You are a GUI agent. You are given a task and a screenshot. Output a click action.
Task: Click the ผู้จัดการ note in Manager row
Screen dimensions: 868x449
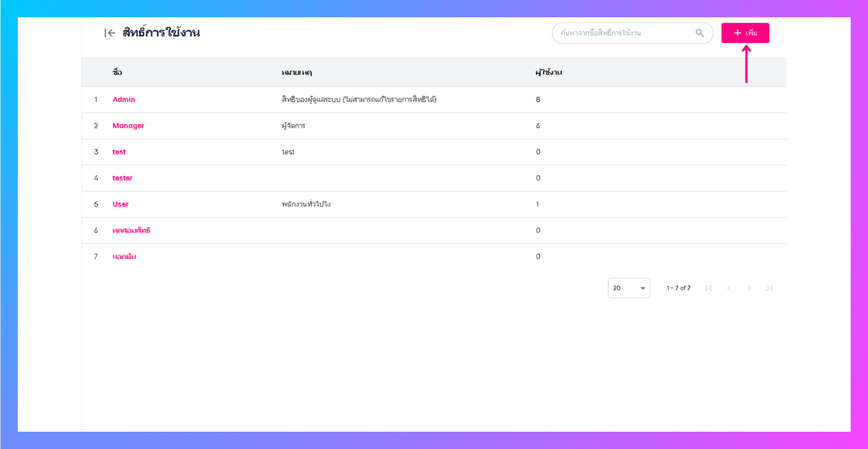(x=293, y=126)
